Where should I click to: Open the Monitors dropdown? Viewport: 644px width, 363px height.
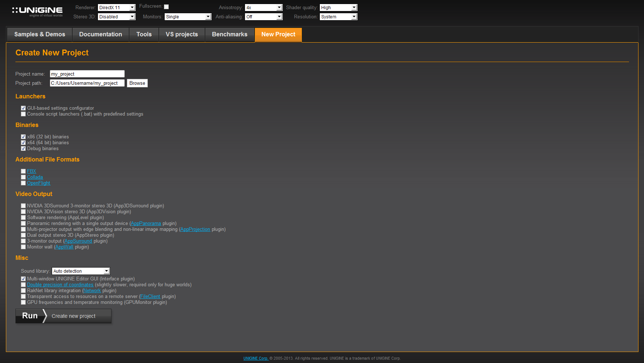tap(188, 17)
